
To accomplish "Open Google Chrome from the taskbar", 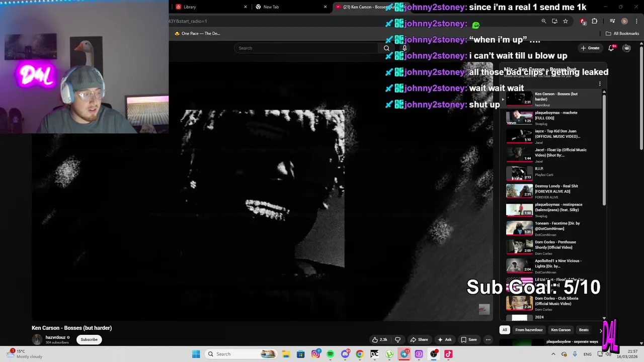I will point(360,354).
